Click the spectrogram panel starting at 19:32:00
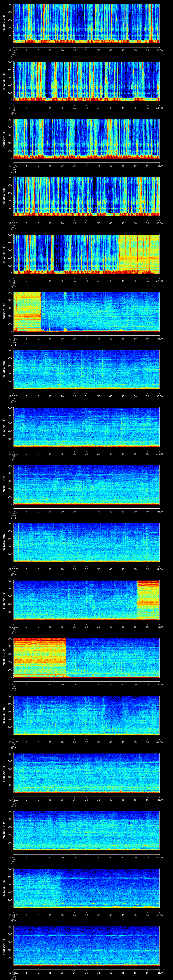 87,196
